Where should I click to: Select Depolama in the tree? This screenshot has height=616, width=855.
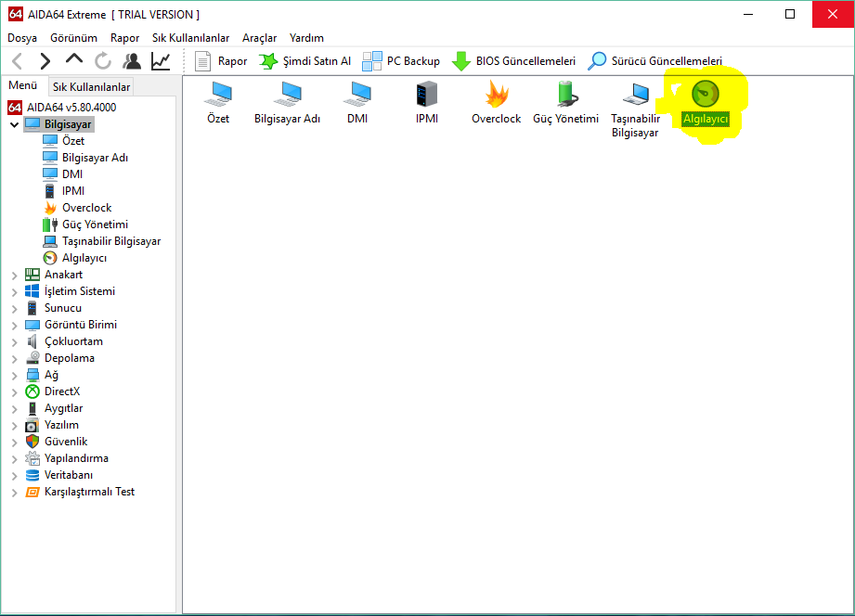(x=60, y=358)
